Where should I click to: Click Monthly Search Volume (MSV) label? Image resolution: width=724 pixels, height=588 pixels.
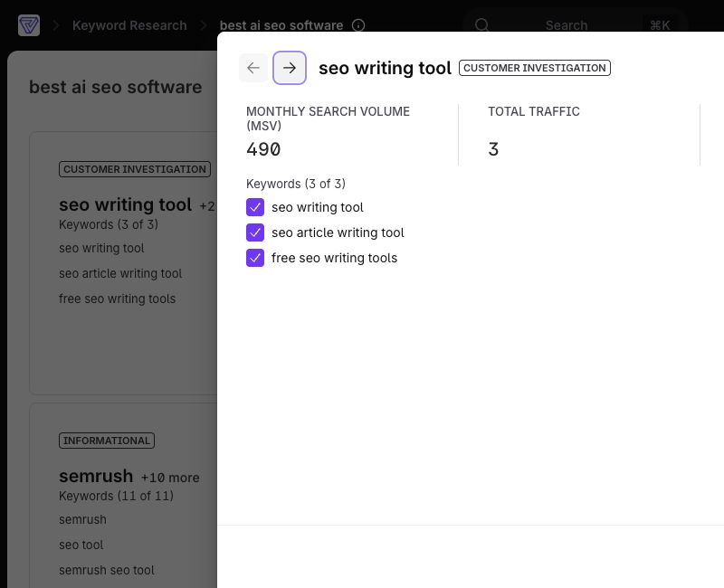(328, 119)
